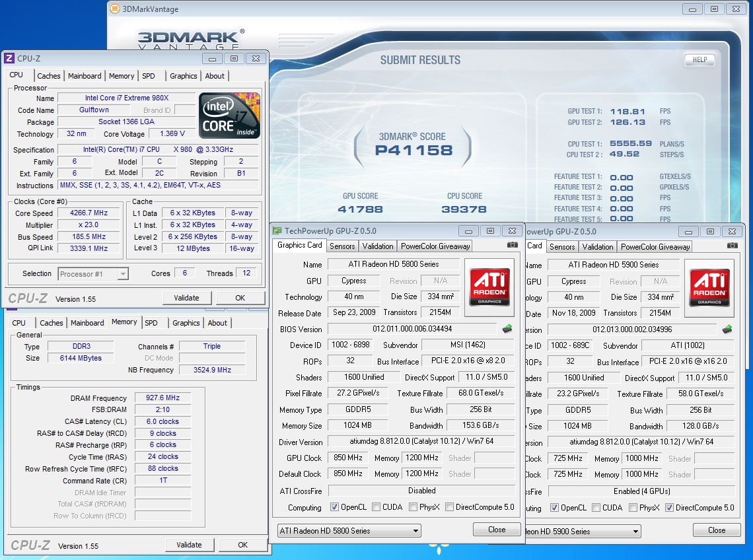Toggle PhysX checkbox in HD 5800 GPU-Z
This screenshot has width=753, height=560.
pos(413,507)
